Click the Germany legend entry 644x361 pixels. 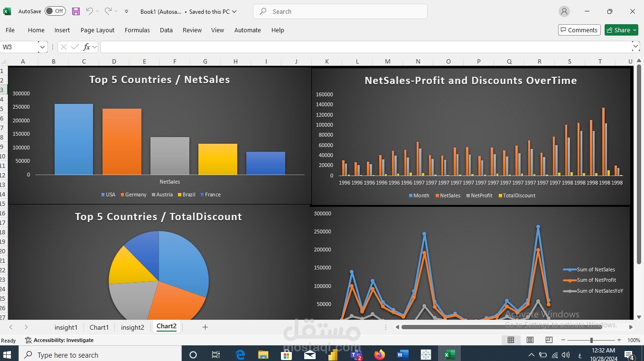pos(133,195)
